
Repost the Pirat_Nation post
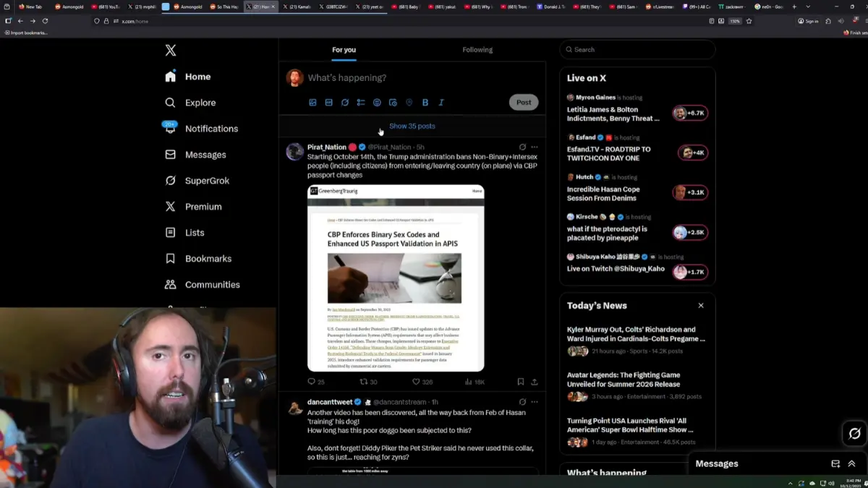pyautogui.click(x=368, y=382)
